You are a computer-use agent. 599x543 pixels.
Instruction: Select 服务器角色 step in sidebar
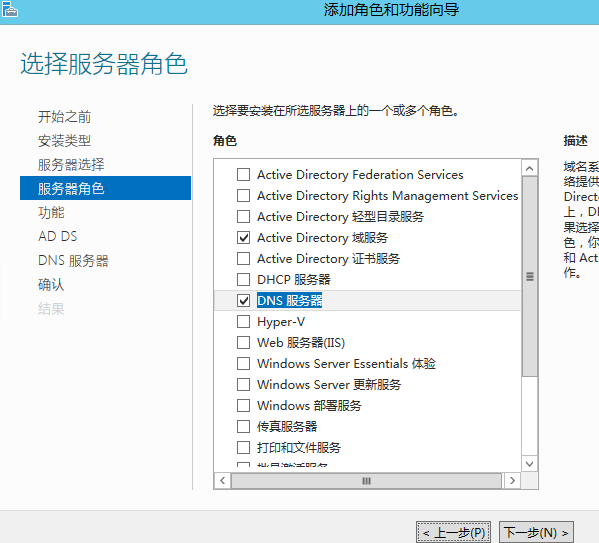click(105, 188)
